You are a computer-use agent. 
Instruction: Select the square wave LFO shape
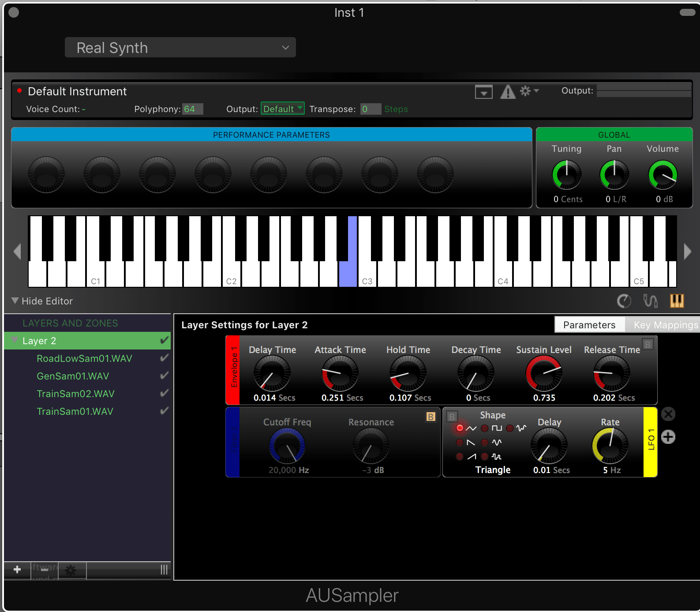pyautogui.click(x=485, y=428)
